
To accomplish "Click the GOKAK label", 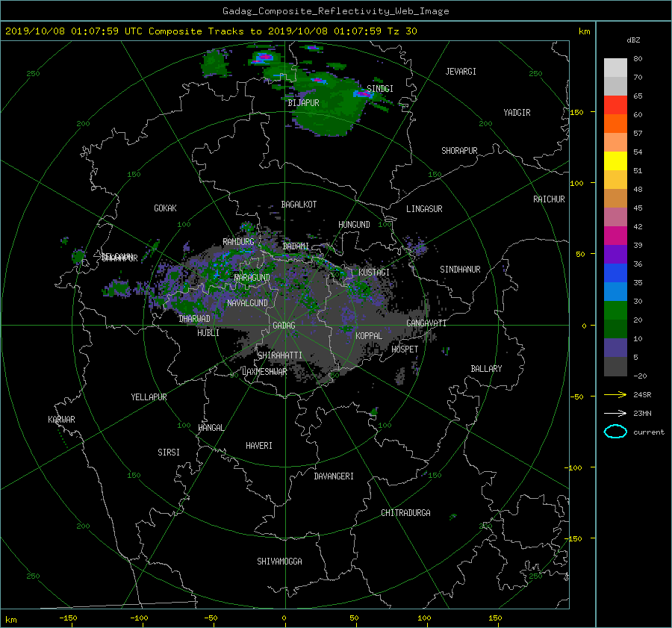I will pos(166,208).
